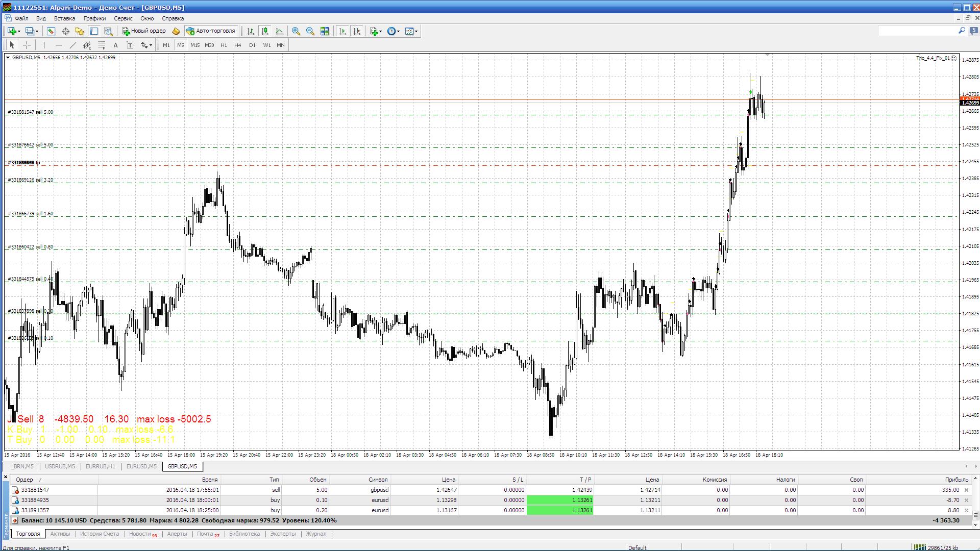The height and width of the screenshot is (551, 980).
Task: Click the New Chart icon
Action: pyautogui.click(x=11, y=31)
